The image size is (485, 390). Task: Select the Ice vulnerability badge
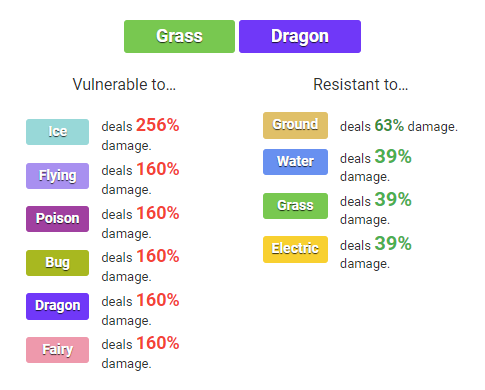[x=58, y=132]
